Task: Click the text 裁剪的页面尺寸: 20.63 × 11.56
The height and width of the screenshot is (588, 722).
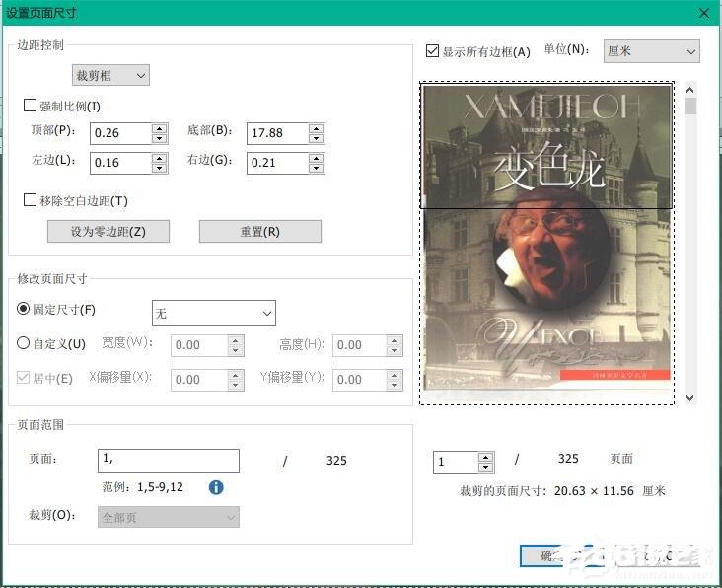Action: [x=547, y=491]
